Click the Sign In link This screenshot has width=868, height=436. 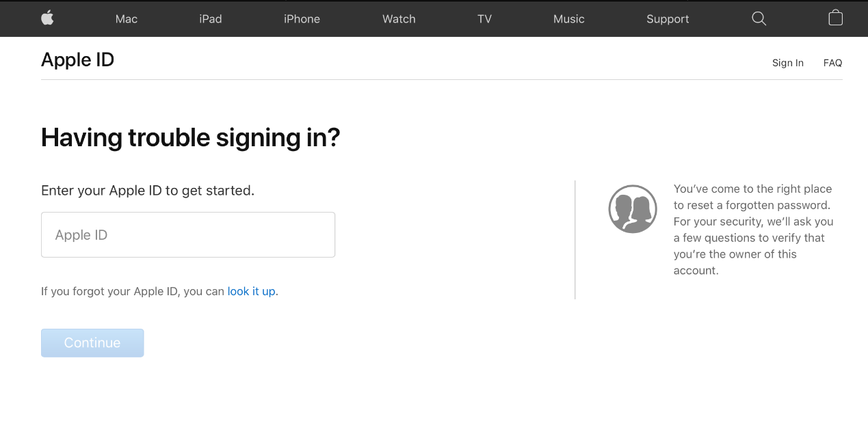click(x=787, y=63)
